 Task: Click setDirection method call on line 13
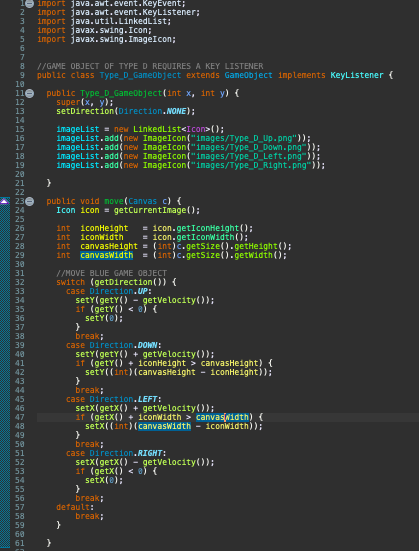[x=85, y=111]
